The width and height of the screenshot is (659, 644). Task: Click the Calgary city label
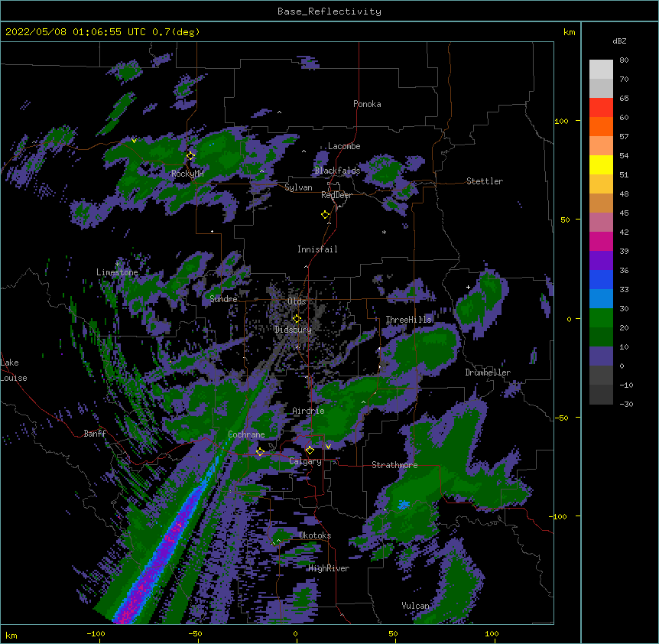pos(305,461)
